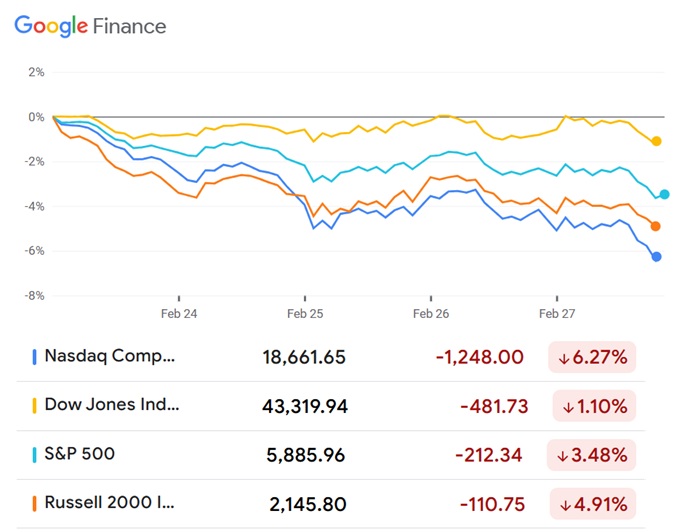Click the blue color bar beside Nasdaq
Screen dimensions: 690x532
(35, 356)
